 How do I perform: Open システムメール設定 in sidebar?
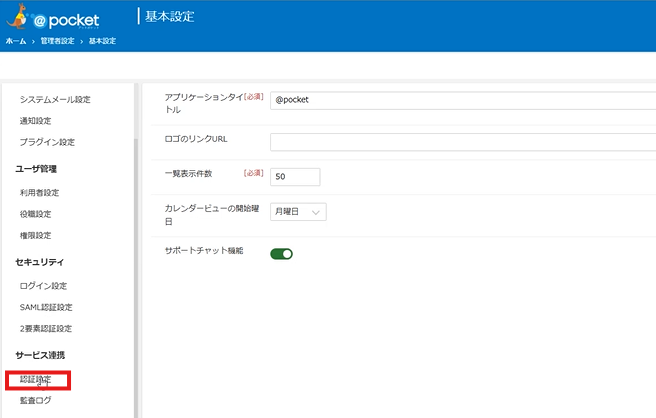click(55, 100)
